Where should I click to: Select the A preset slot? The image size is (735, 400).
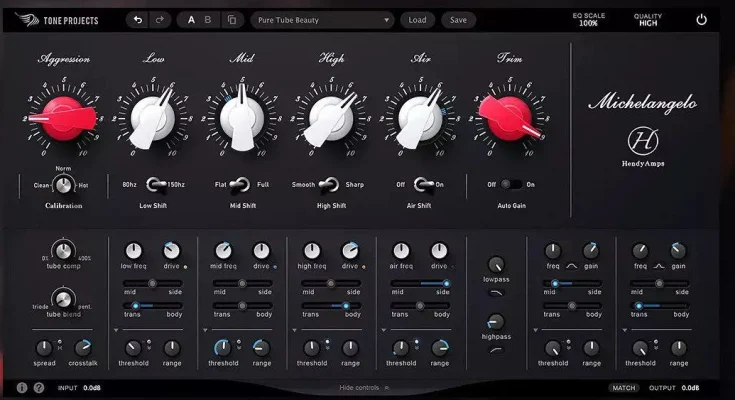191,20
